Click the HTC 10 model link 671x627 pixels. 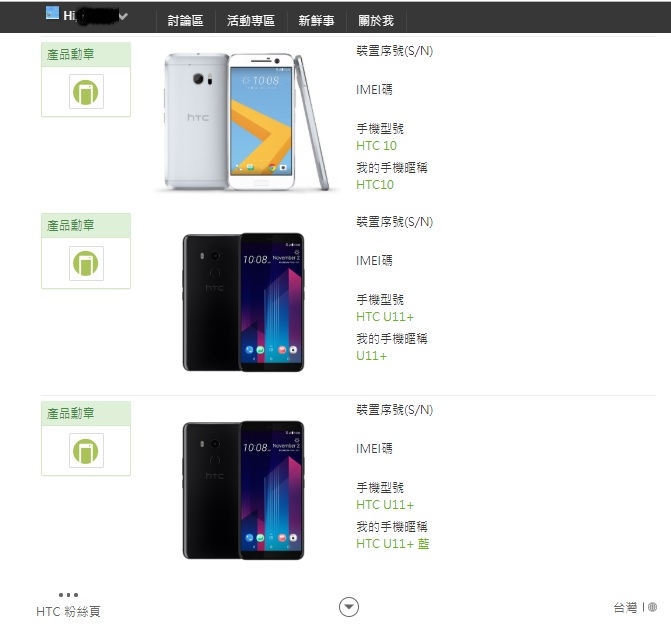(x=376, y=146)
